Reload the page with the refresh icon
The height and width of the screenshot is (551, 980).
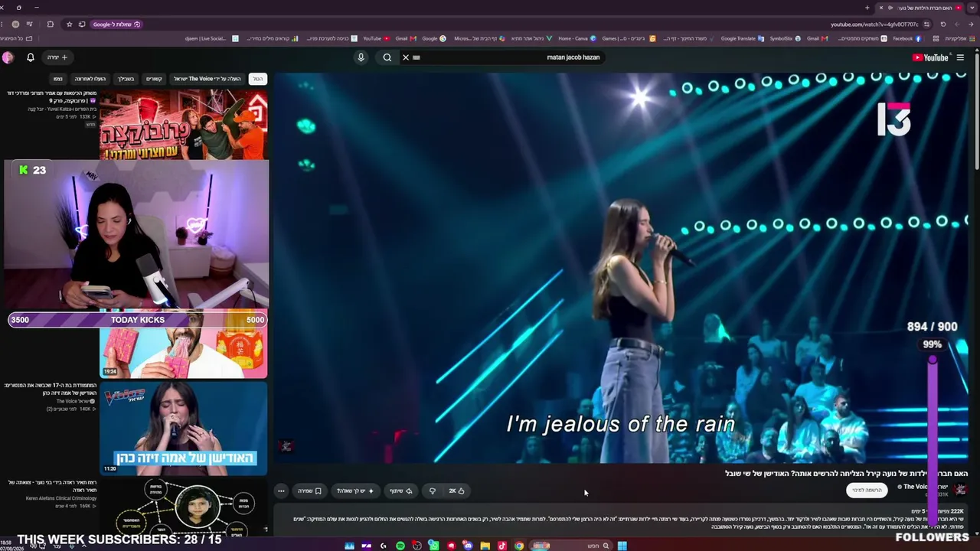(942, 24)
